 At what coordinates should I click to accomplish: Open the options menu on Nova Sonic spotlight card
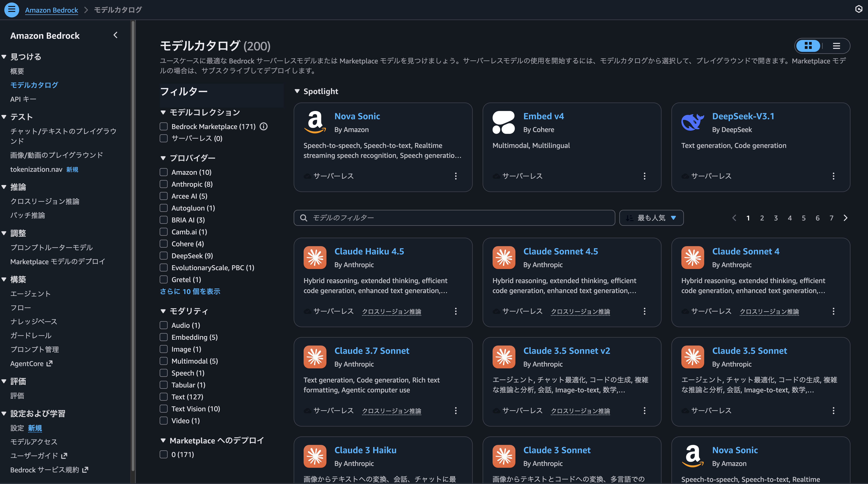pyautogui.click(x=456, y=176)
